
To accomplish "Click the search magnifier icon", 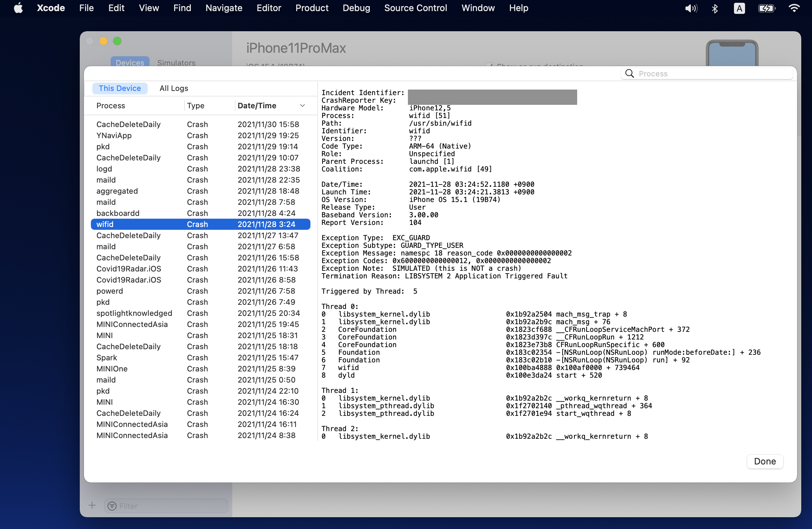I will [630, 74].
